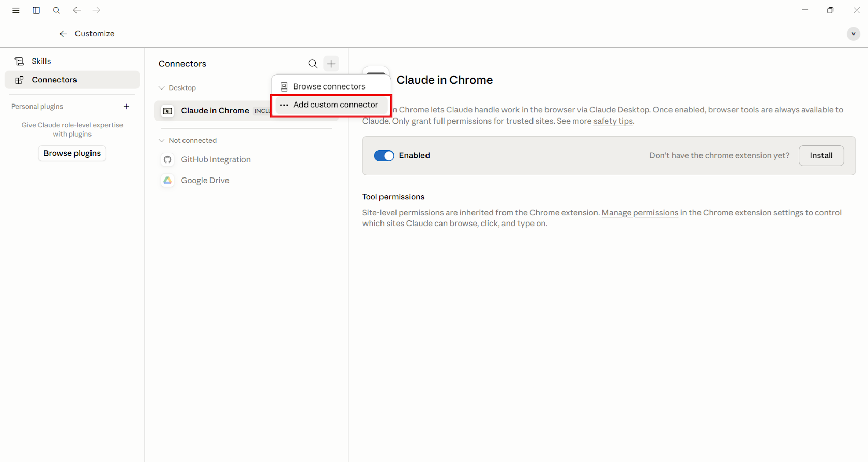Click "Don't have the chrome extension yet?" text
The image size is (868, 475).
(719, 156)
